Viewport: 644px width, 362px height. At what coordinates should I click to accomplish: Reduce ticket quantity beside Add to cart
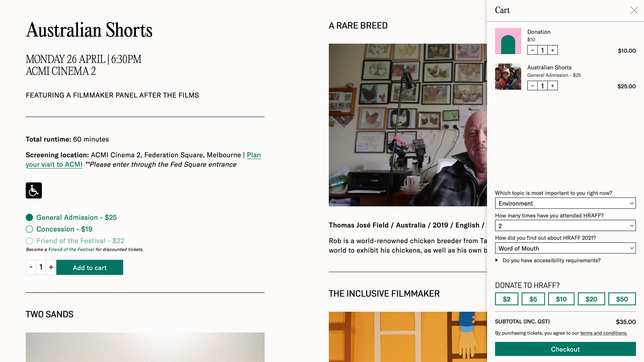(x=31, y=267)
